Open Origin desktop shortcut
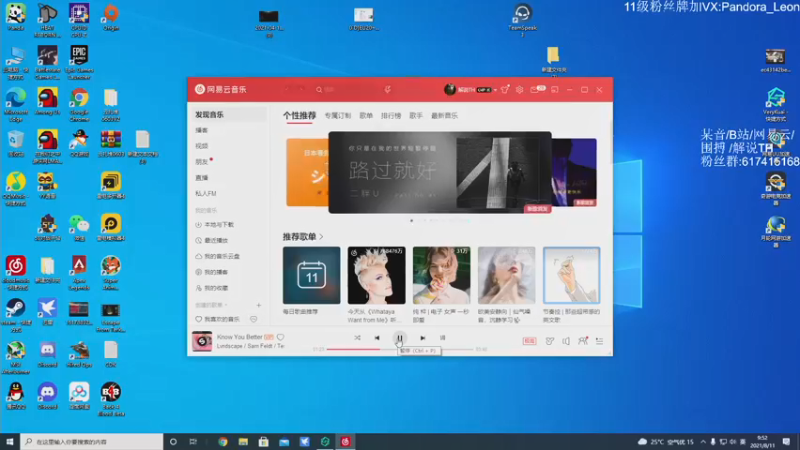The width and height of the screenshot is (800, 450). (111, 17)
